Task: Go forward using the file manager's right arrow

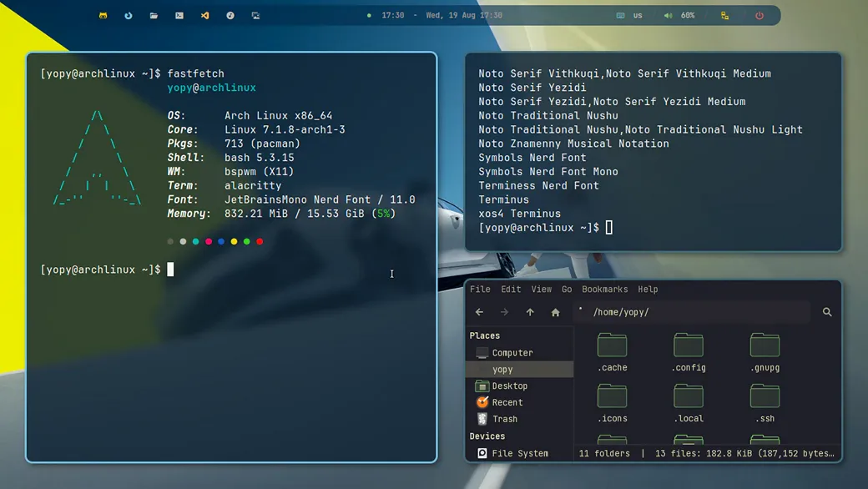Action: (504, 312)
